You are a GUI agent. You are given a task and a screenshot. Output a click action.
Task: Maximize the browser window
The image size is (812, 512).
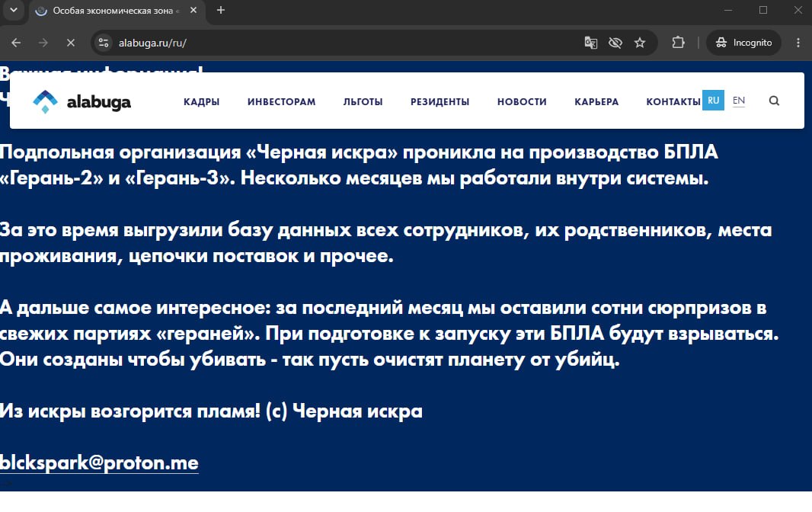point(763,11)
